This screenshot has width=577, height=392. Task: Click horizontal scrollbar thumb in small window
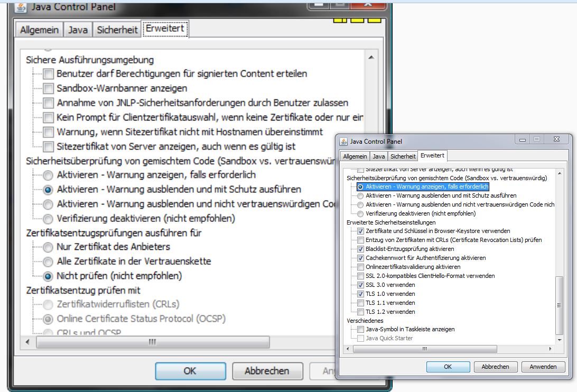point(425,349)
